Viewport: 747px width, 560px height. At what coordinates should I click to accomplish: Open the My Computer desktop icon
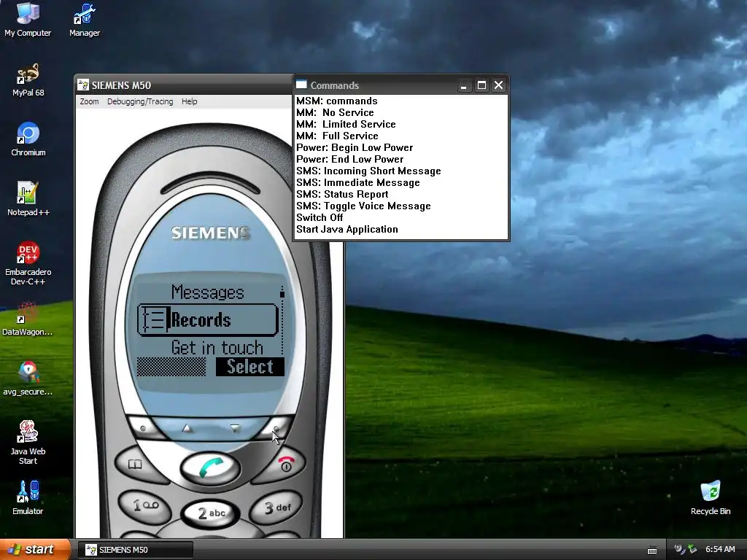tap(28, 19)
